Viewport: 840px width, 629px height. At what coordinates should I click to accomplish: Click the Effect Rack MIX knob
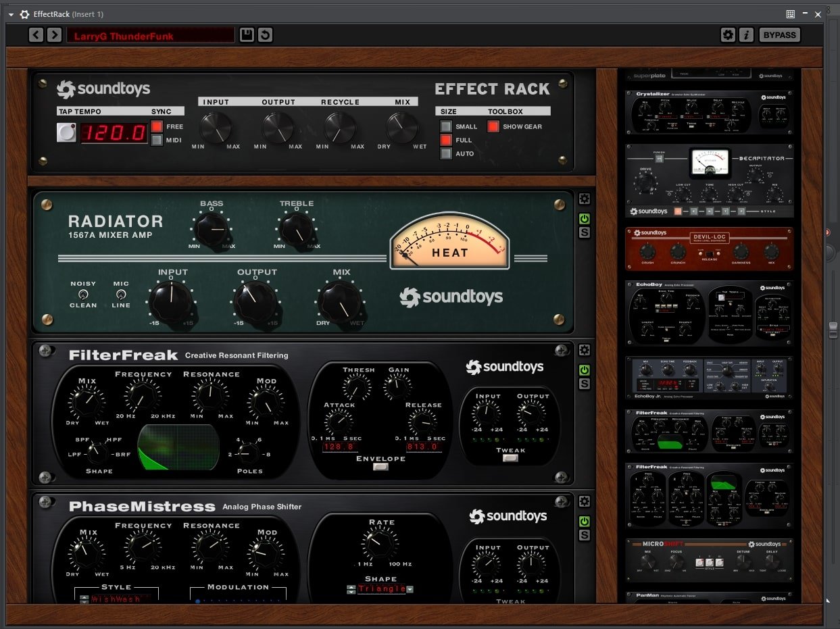(402, 126)
